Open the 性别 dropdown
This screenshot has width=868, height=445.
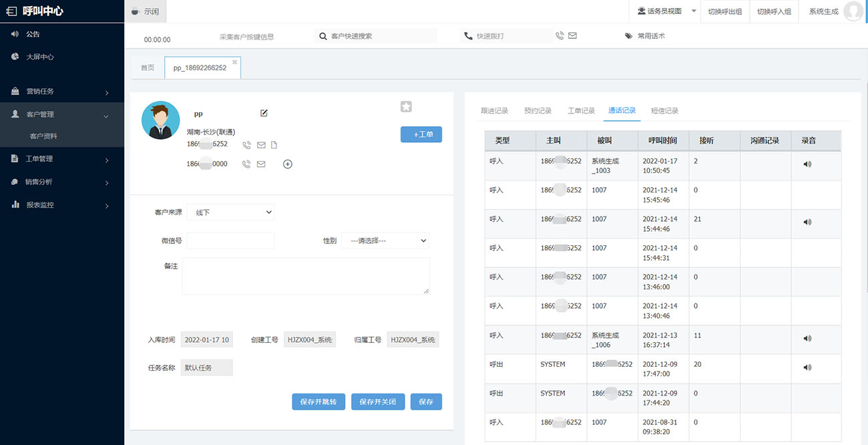tap(385, 241)
